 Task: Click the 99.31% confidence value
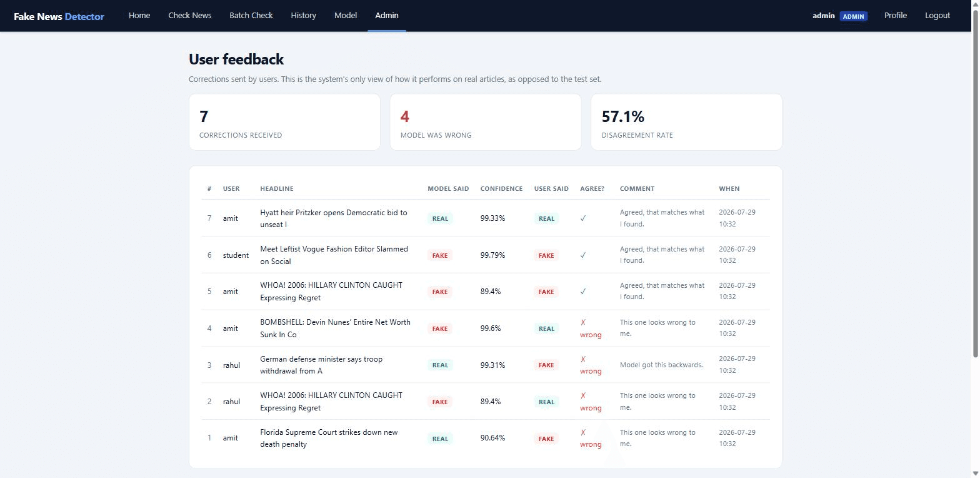coord(492,365)
